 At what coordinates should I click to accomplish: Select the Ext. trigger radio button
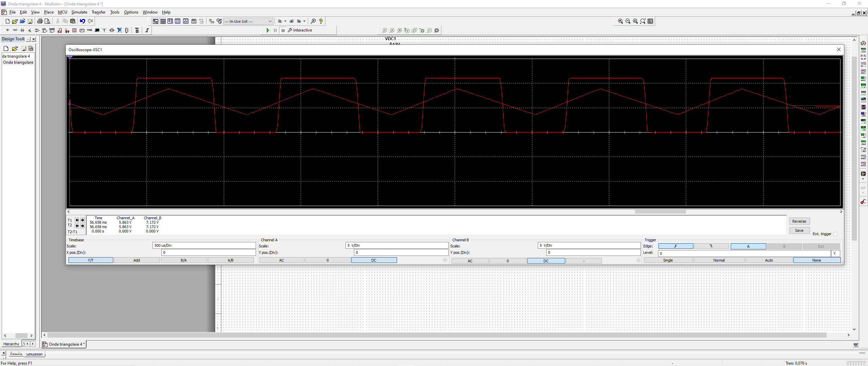tap(835, 234)
